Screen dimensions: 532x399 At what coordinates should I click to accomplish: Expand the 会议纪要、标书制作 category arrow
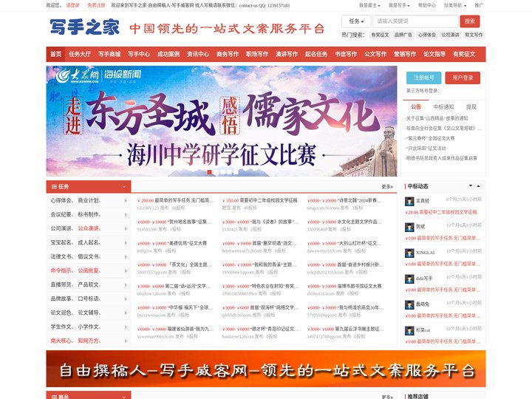pos(126,215)
